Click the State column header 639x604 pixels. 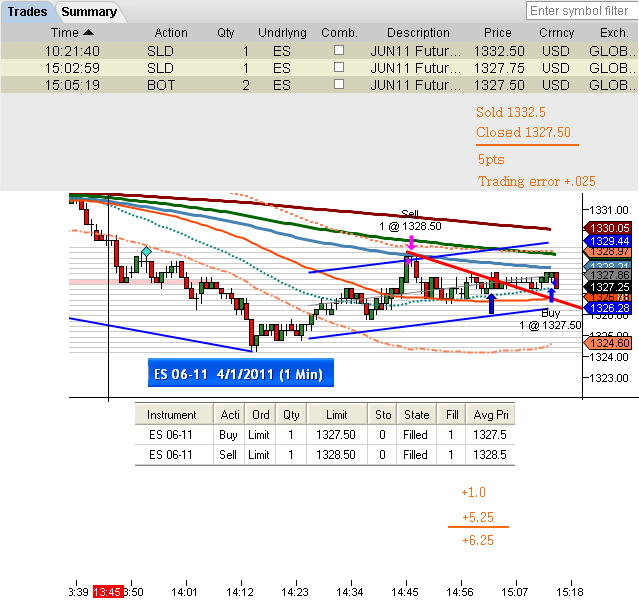click(416, 414)
